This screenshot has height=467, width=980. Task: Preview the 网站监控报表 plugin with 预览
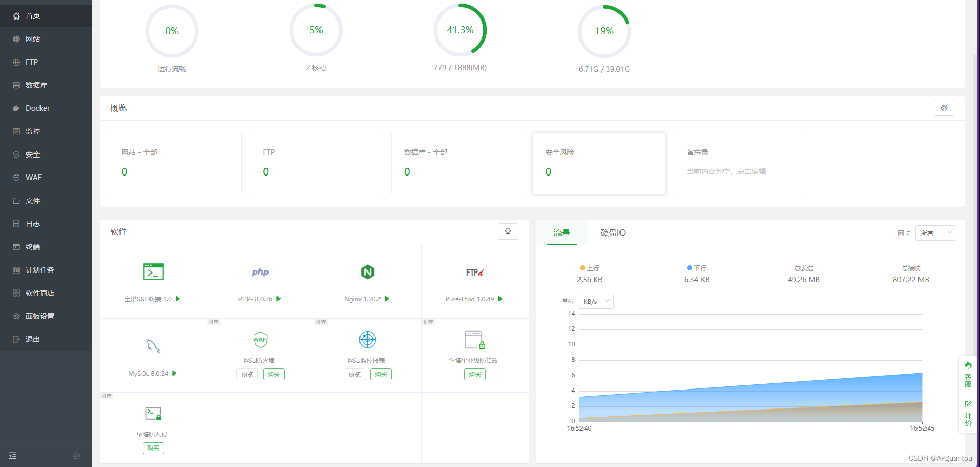point(354,374)
